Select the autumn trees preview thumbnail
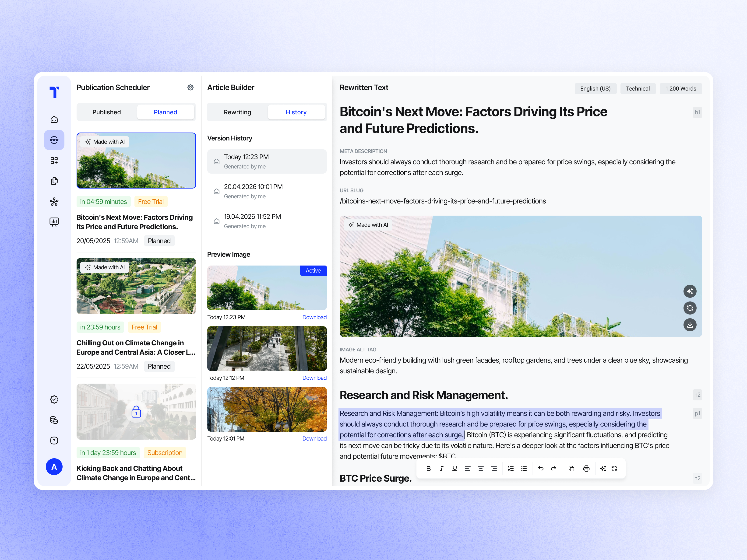The width and height of the screenshot is (747, 560). [x=267, y=409]
